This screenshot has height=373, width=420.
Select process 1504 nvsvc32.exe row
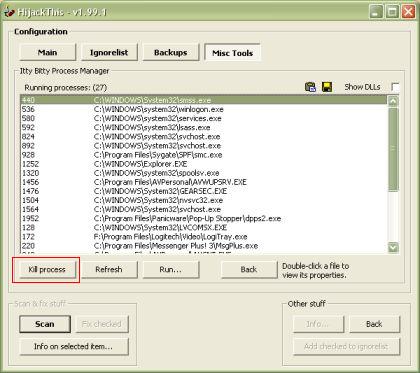(x=204, y=200)
